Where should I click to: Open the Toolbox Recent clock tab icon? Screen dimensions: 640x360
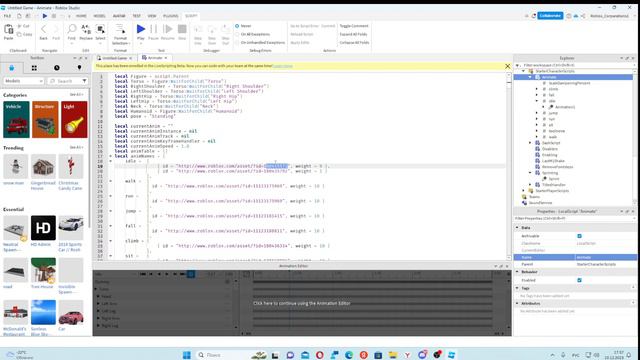(57, 68)
